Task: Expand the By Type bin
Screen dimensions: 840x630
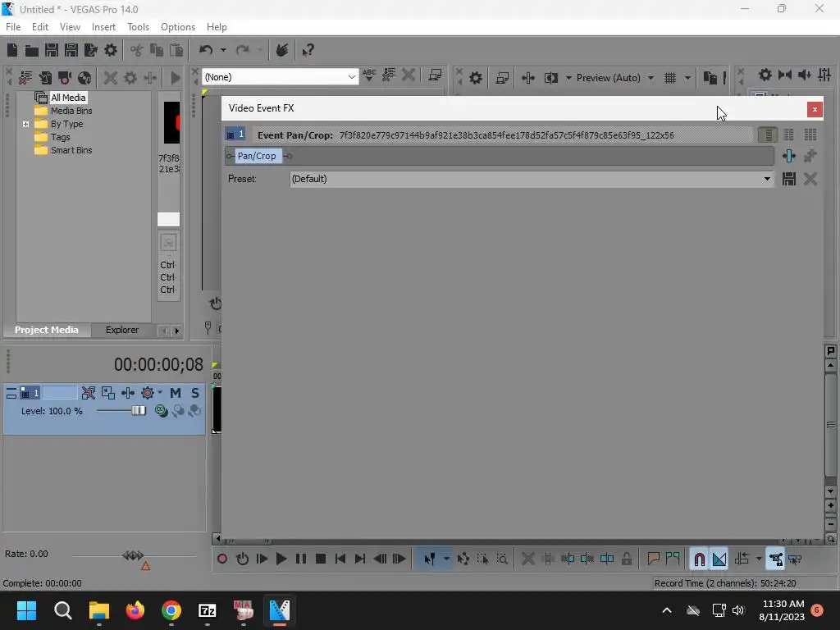Action: point(25,125)
